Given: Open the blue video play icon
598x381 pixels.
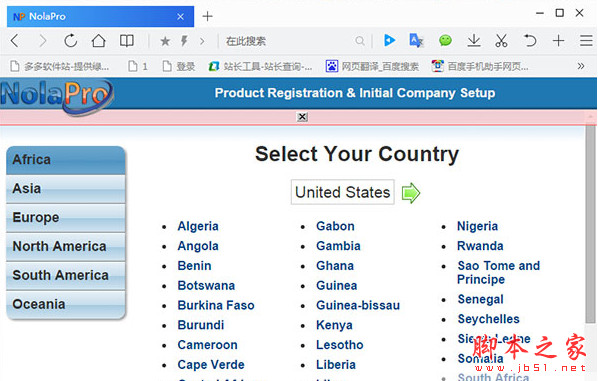Looking at the screenshot, I should point(389,40).
